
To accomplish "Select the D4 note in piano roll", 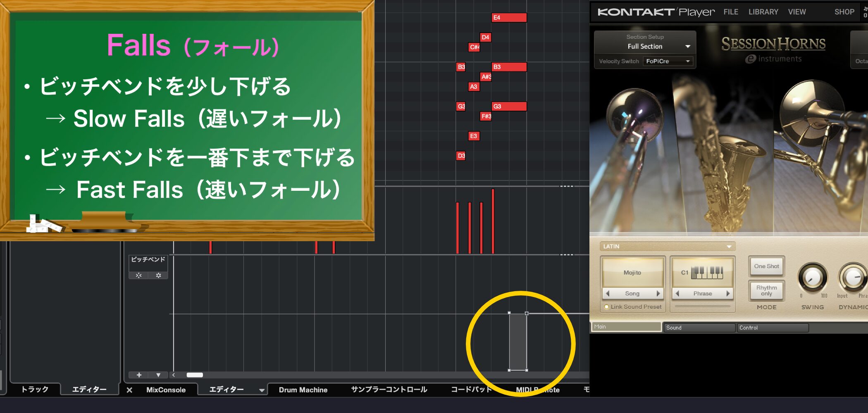I will [485, 37].
